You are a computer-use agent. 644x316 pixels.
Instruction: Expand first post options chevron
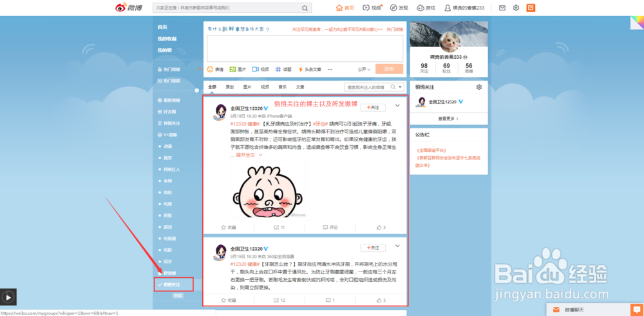click(397, 106)
